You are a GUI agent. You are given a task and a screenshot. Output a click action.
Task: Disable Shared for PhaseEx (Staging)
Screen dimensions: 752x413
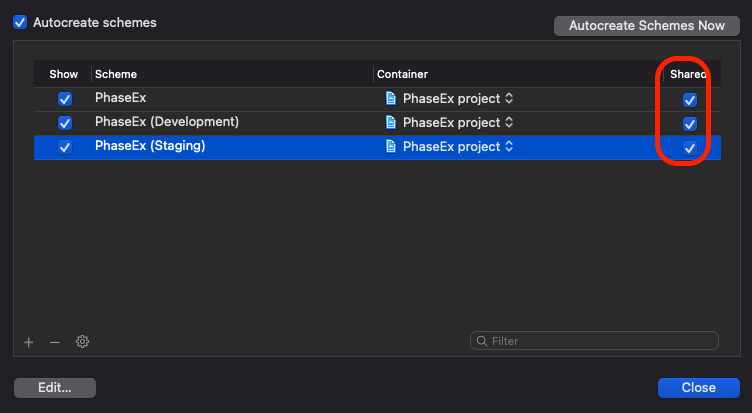click(x=689, y=148)
